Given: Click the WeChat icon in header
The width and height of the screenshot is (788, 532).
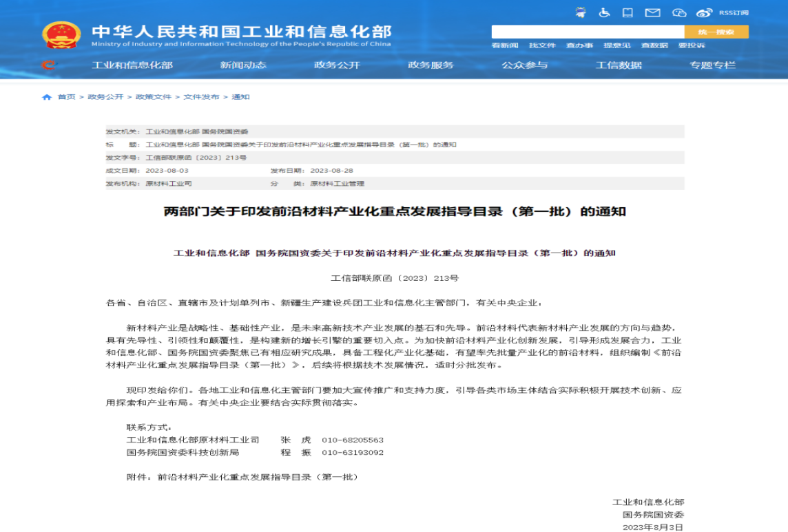Looking at the screenshot, I should pos(679,12).
